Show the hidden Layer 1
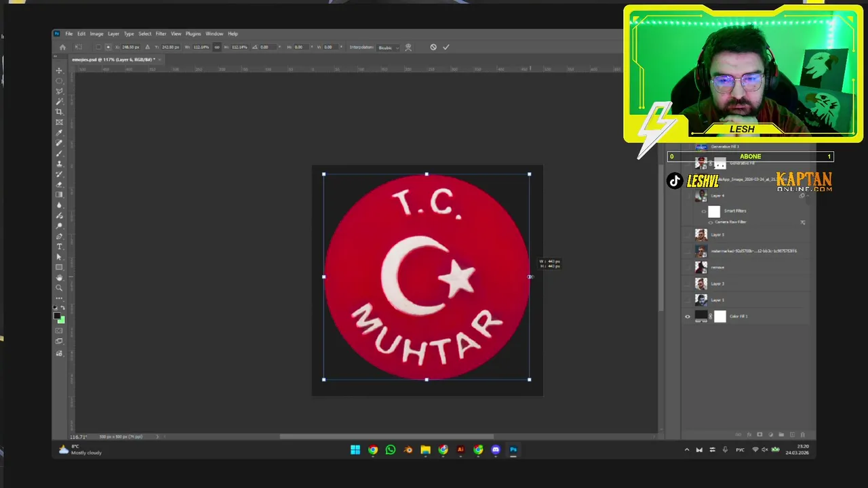The height and width of the screenshot is (488, 868). click(688, 300)
